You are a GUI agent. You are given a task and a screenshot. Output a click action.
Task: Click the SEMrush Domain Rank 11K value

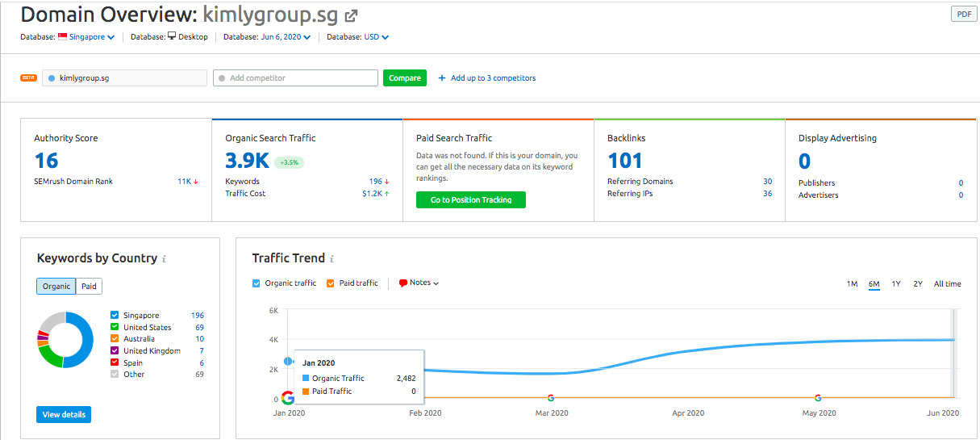184,182
